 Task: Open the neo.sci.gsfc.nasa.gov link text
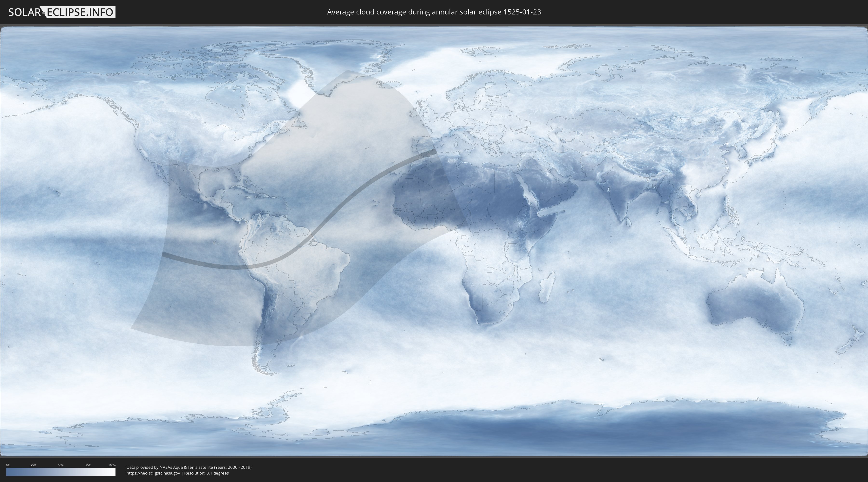[x=153, y=473]
